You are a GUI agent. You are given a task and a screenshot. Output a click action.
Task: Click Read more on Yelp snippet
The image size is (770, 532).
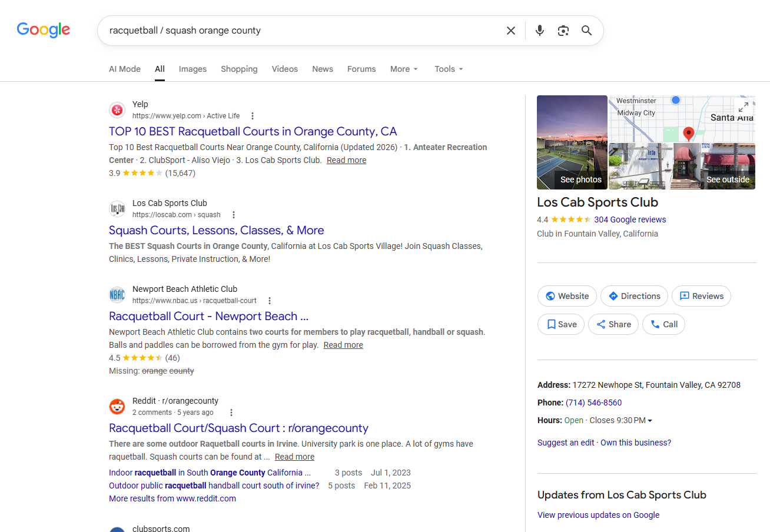[347, 160]
